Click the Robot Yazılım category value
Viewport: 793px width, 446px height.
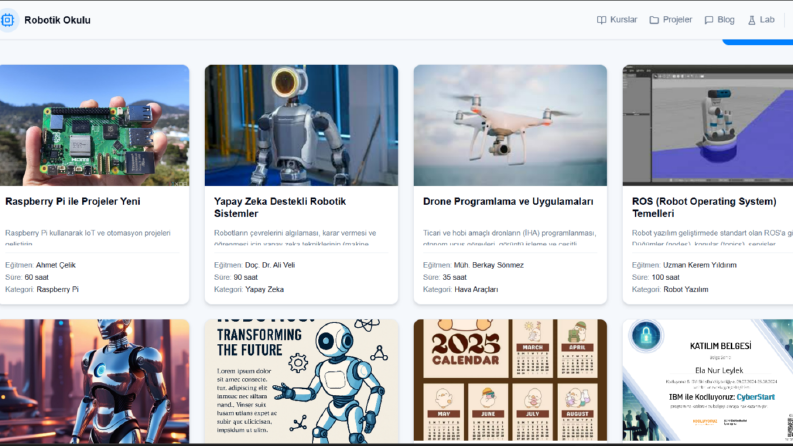tap(685, 289)
